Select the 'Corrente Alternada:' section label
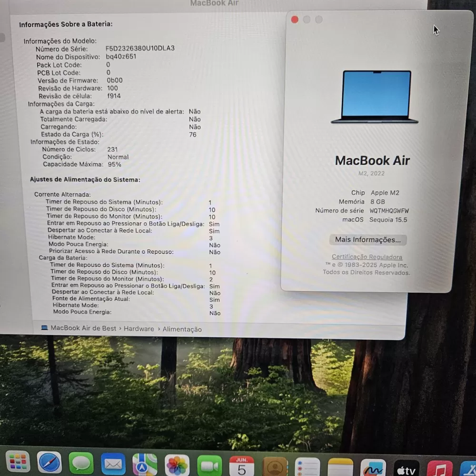The height and width of the screenshot is (476, 476). point(62,194)
